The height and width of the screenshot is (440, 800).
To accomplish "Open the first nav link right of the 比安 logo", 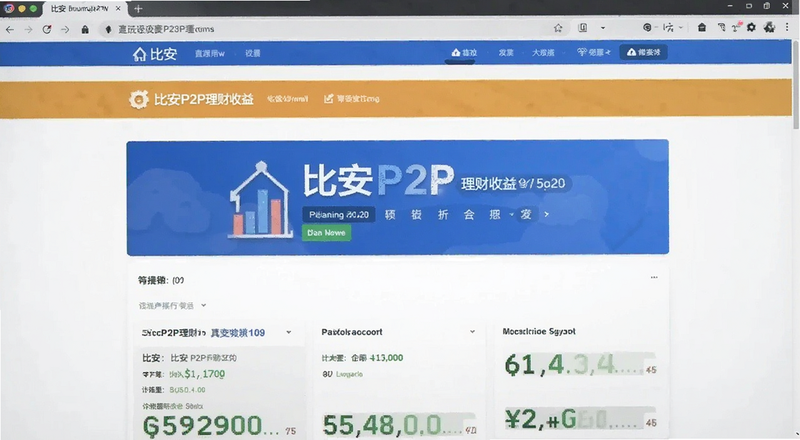I will 210,53.
